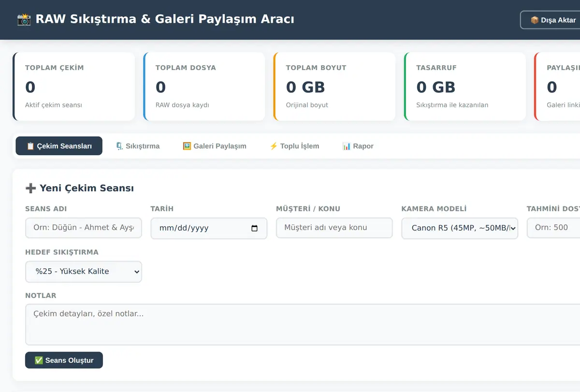Click the 'Sıkıştırma ile kazanılan' caption
This screenshot has height=392, width=580.
click(x=452, y=105)
